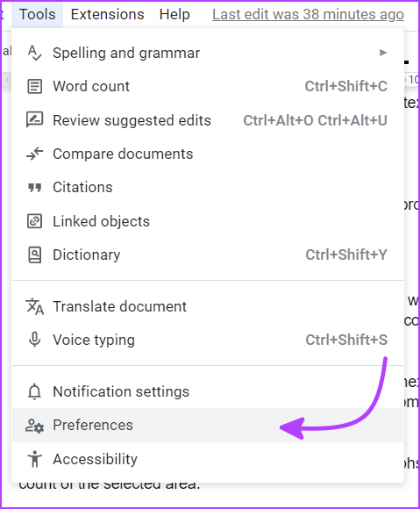Click the Spelling and grammar check icon
Image resolution: width=420 pixels, height=509 pixels.
[x=34, y=53]
